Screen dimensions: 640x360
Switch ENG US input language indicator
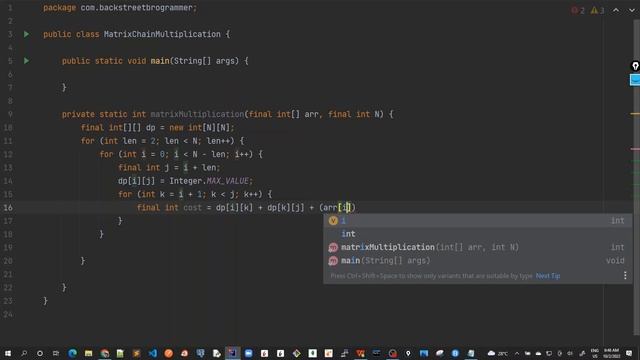[x=595, y=353]
